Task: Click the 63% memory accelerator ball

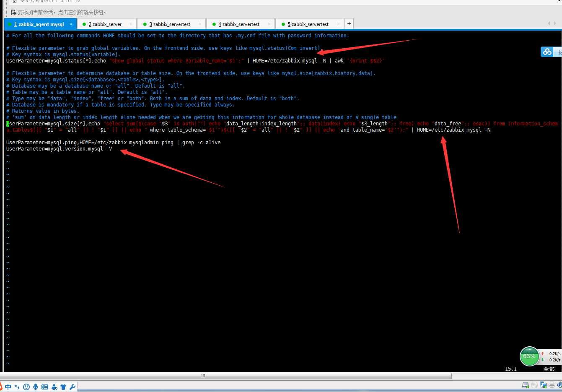Action: click(529, 356)
